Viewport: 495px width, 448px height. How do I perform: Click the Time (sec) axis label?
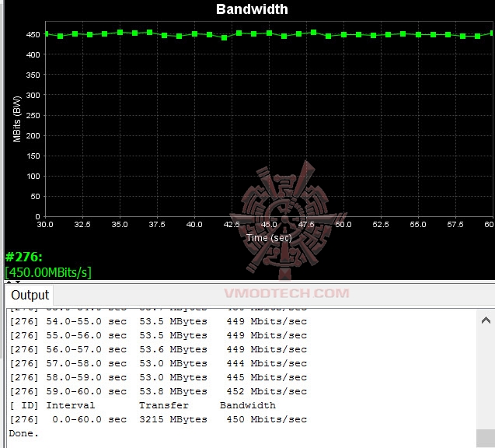269,237
